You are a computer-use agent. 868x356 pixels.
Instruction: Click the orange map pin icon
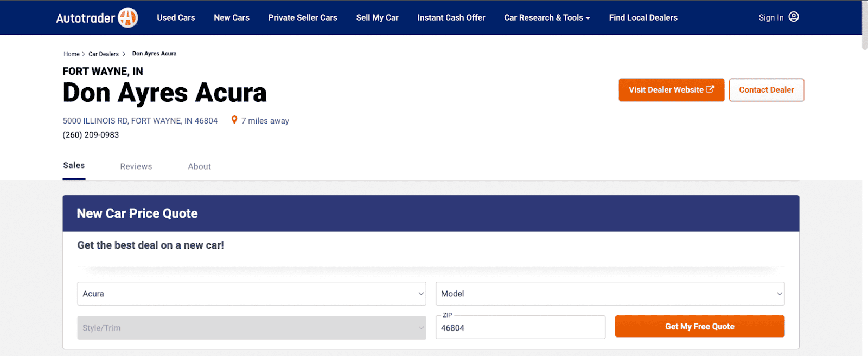click(x=234, y=120)
